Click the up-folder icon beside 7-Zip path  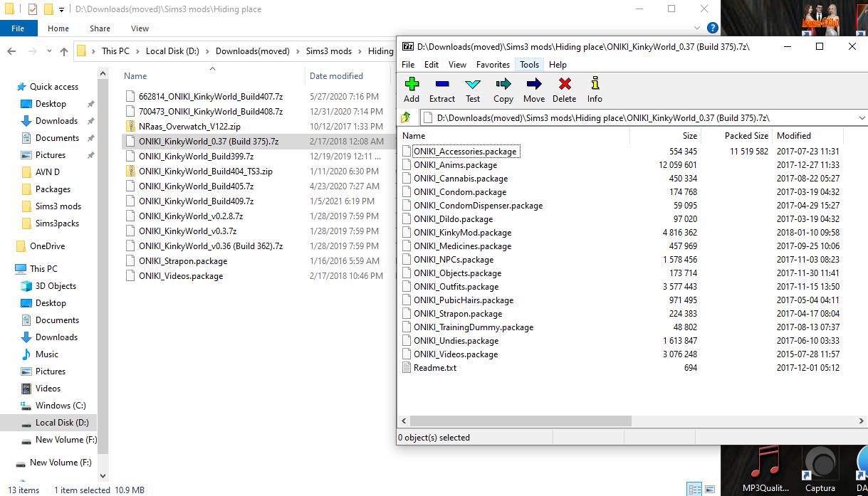[407, 117]
